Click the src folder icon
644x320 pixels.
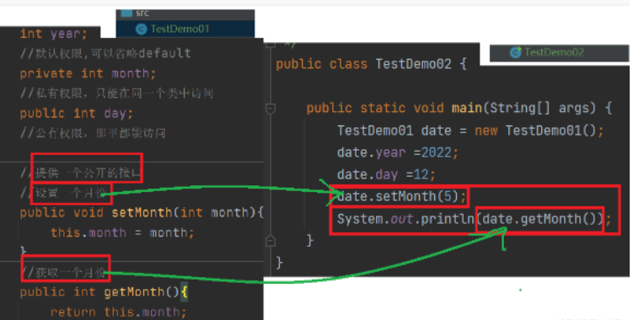click(x=127, y=13)
